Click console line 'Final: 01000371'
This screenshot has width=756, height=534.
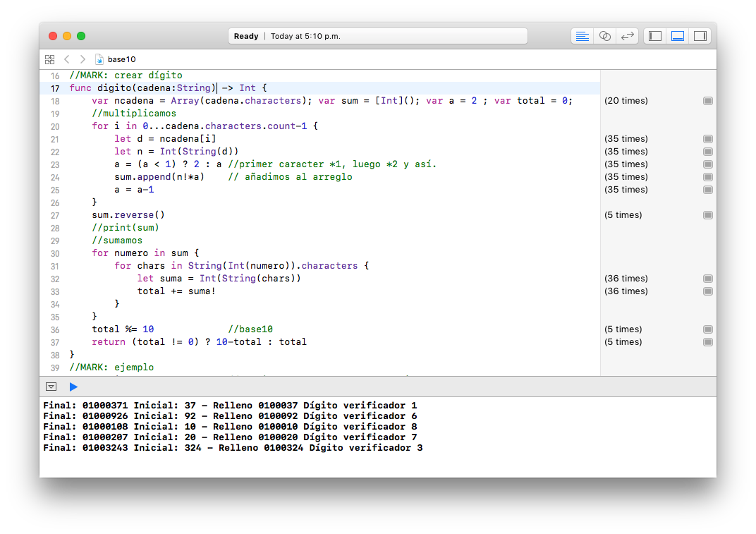230,406
